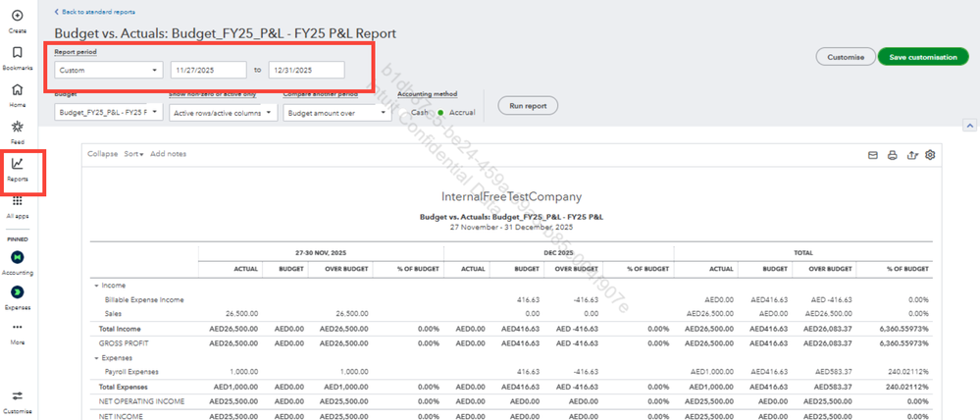Screen dimensions: 980x420
Task: Collapse the Expenses section arrow
Action: [96, 358]
